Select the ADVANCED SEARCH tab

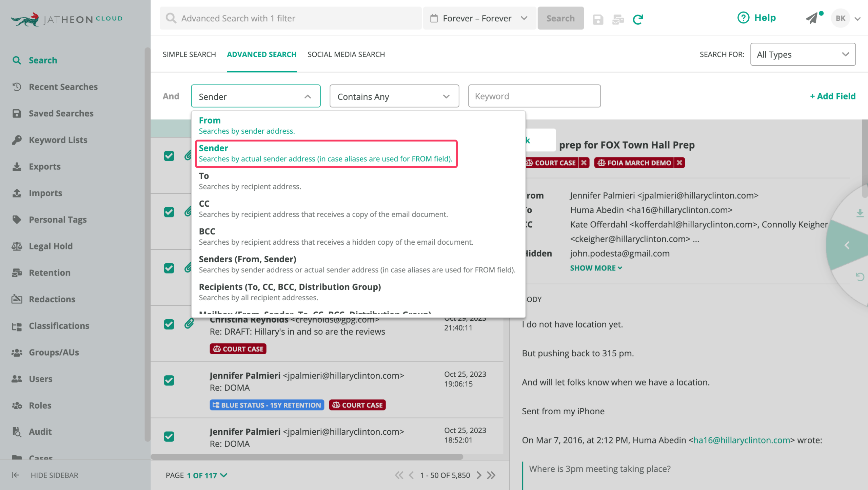pos(262,54)
